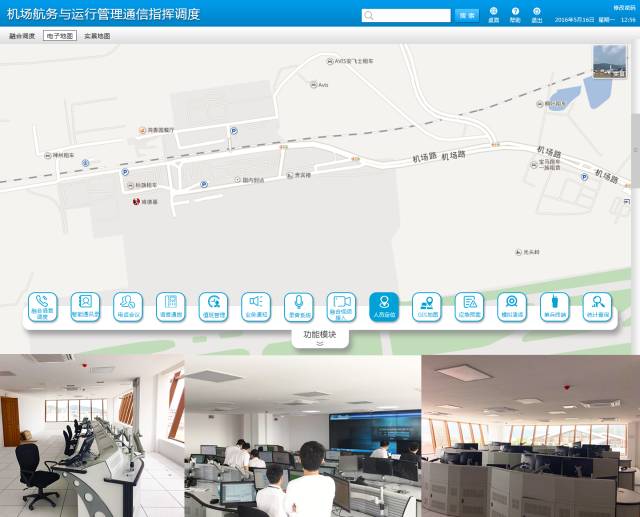The image size is (640, 517).
Task: Open the GIS地图 map module
Action: point(427,305)
